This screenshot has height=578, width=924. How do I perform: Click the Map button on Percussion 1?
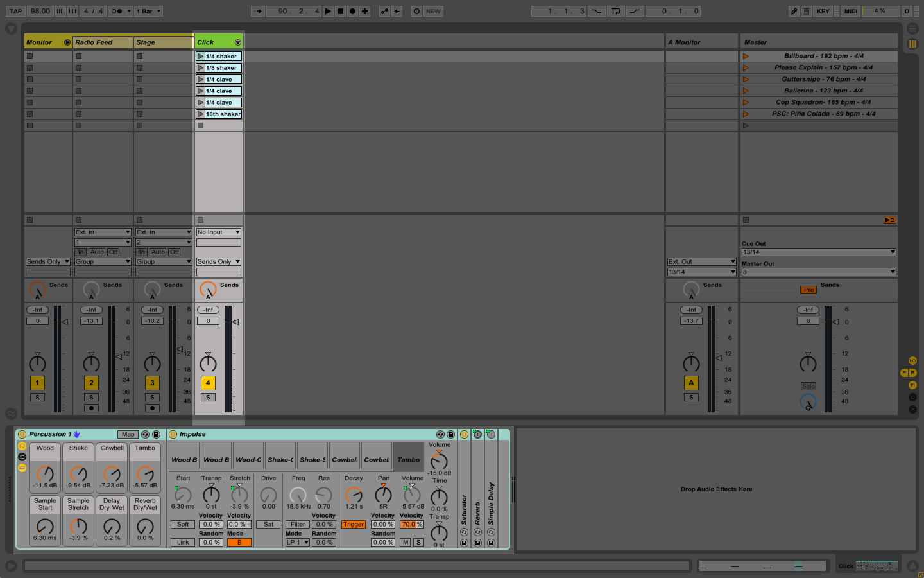pos(128,435)
